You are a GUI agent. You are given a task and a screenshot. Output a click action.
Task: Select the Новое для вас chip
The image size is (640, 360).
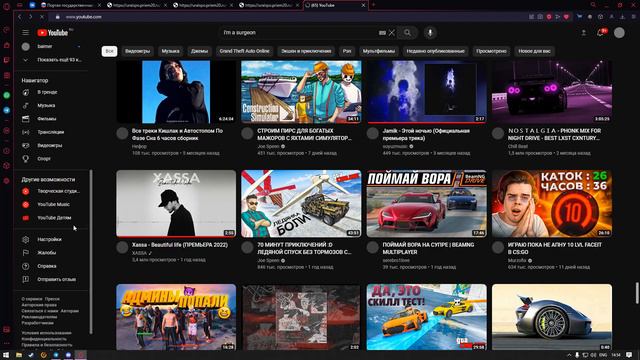click(x=534, y=51)
